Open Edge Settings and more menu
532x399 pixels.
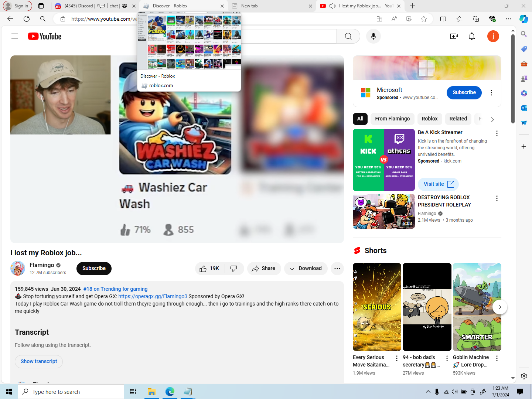coord(508,19)
